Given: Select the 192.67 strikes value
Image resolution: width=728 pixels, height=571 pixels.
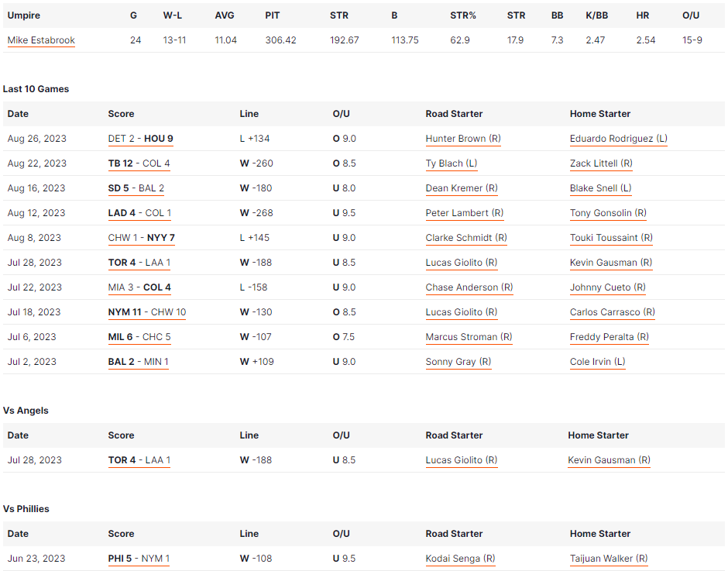Looking at the screenshot, I should (345, 40).
